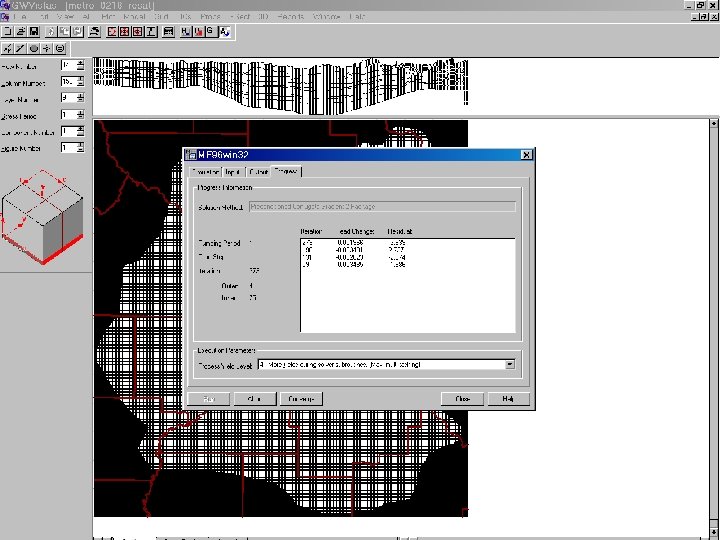Open the BCs menu
720x540 pixels.
pyautogui.click(x=185, y=17)
